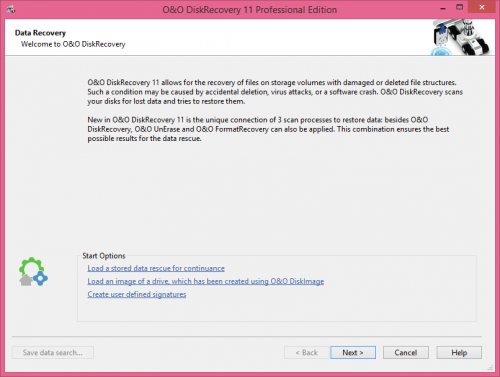The width and height of the screenshot is (500, 377).
Task: Open Create user defined signatures link
Action: [x=137, y=294]
